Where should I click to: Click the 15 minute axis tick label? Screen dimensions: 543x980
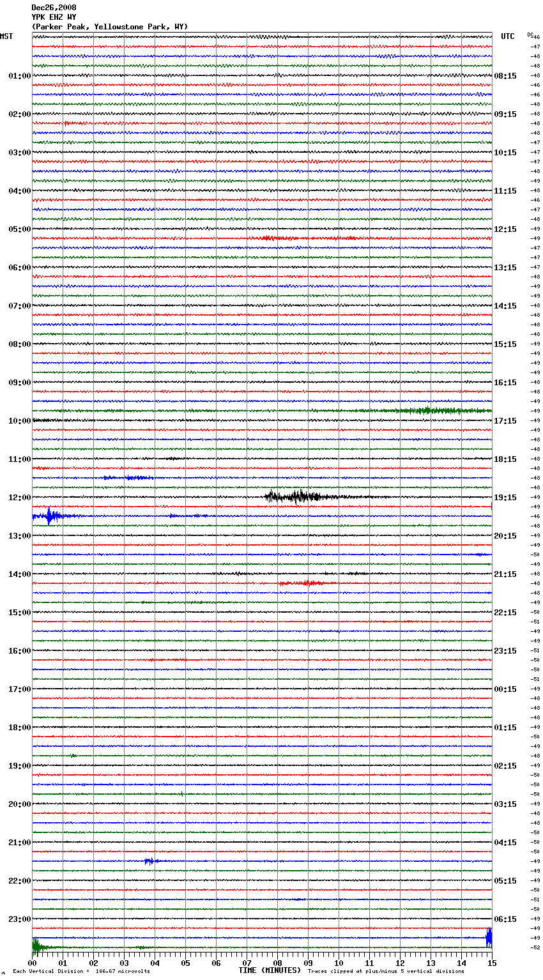coord(491,963)
